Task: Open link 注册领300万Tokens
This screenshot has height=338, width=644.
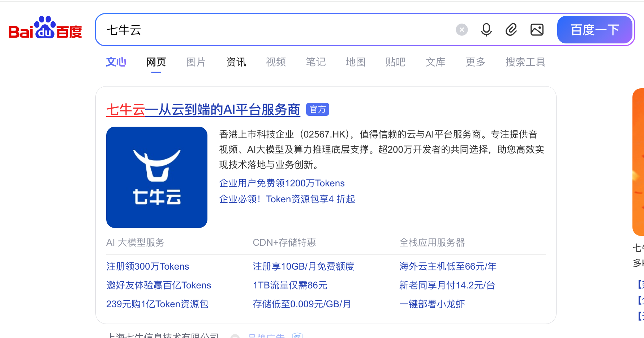Action: (147, 266)
